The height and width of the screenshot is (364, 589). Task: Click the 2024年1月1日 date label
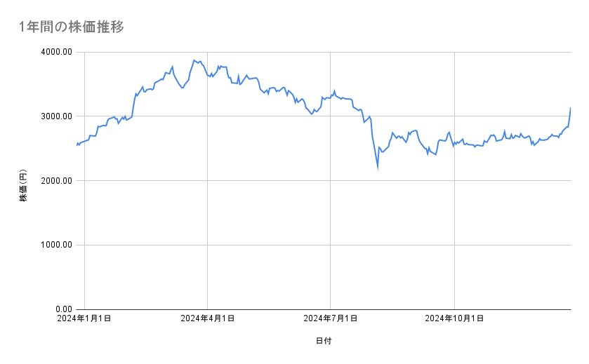click(85, 318)
